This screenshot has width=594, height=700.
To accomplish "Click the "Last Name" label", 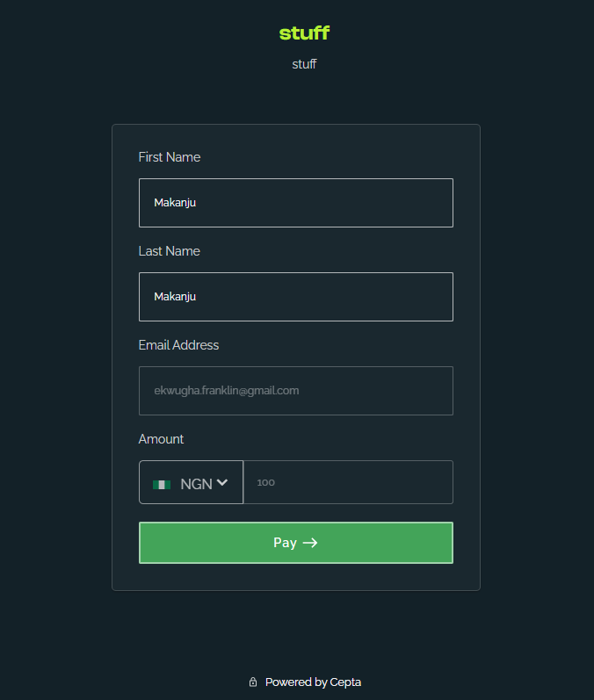I will [x=170, y=251].
